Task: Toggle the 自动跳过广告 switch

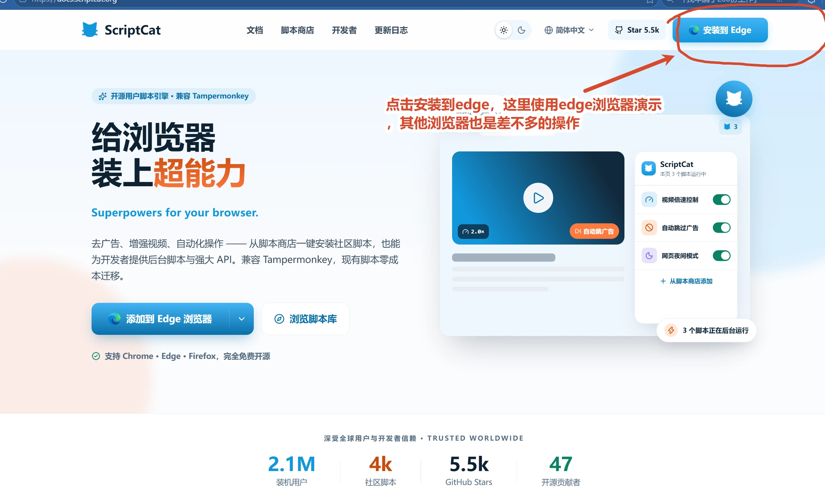Action: (x=721, y=228)
